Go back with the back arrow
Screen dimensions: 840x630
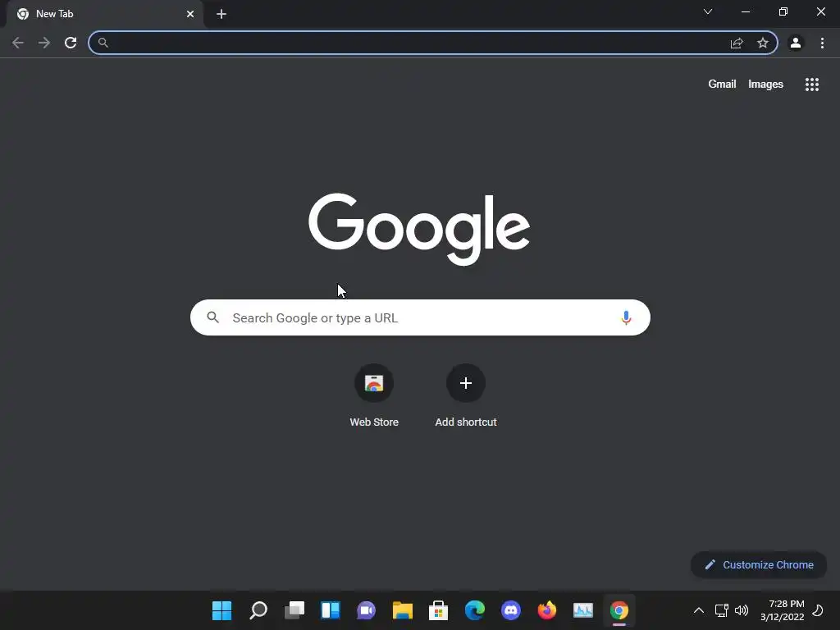pyautogui.click(x=18, y=43)
